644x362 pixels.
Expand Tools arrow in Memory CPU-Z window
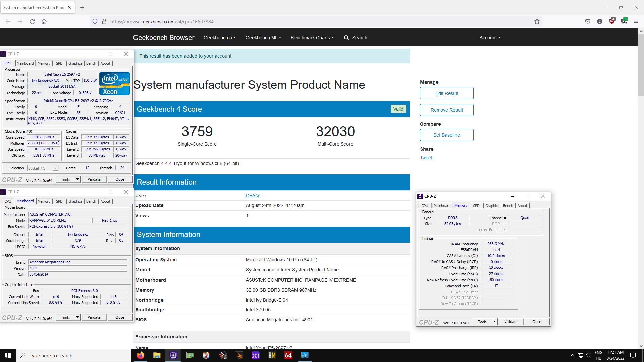[494, 322]
